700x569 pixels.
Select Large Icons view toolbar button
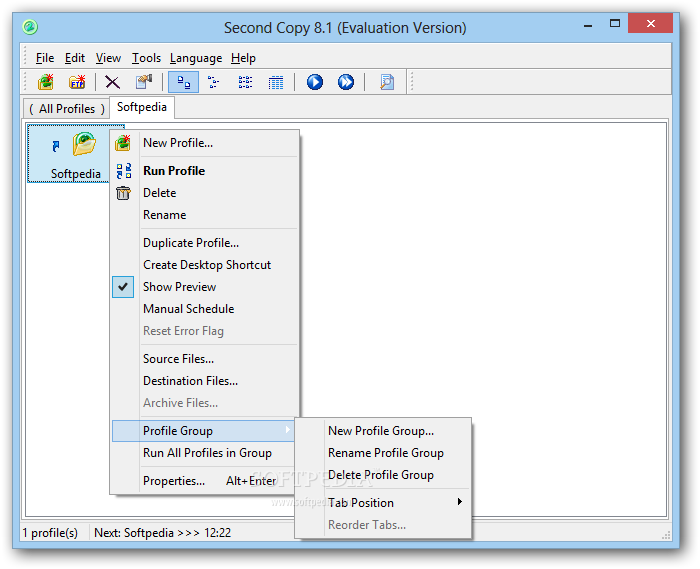click(183, 82)
